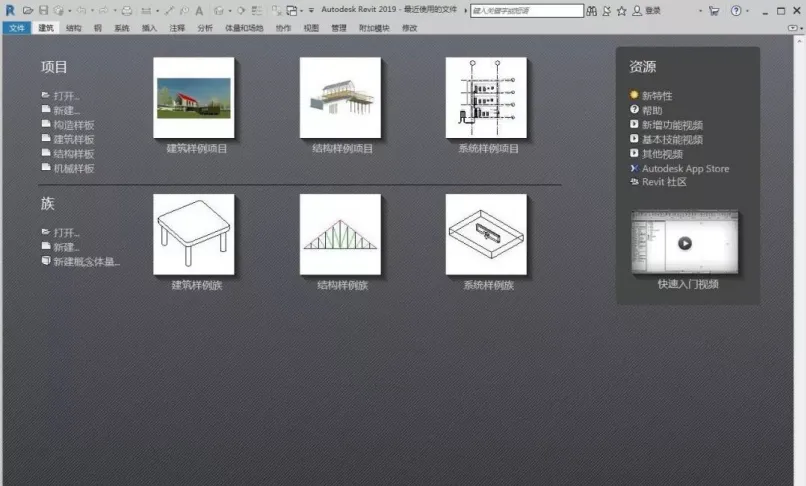Click the Save disk icon in toolbar
The width and height of the screenshot is (806, 486).
click(44, 10)
